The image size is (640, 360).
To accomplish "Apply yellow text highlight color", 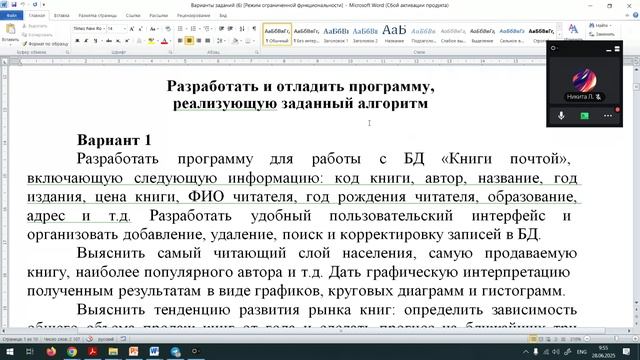I will point(151,41).
